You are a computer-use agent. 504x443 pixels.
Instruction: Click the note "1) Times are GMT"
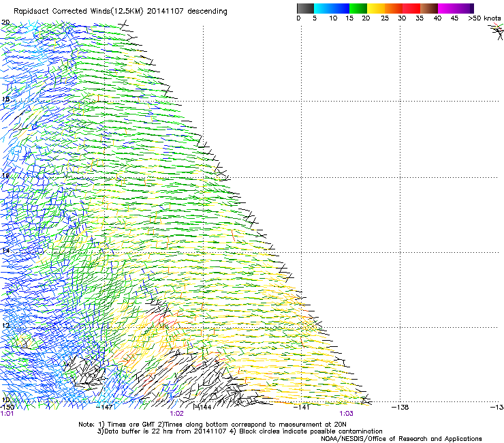point(127,425)
